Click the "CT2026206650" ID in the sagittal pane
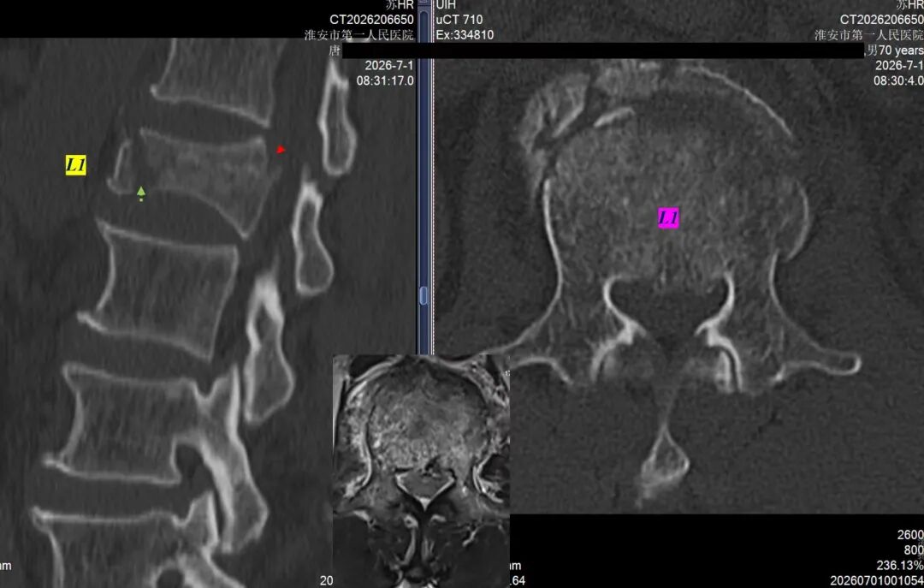 (x=372, y=20)
